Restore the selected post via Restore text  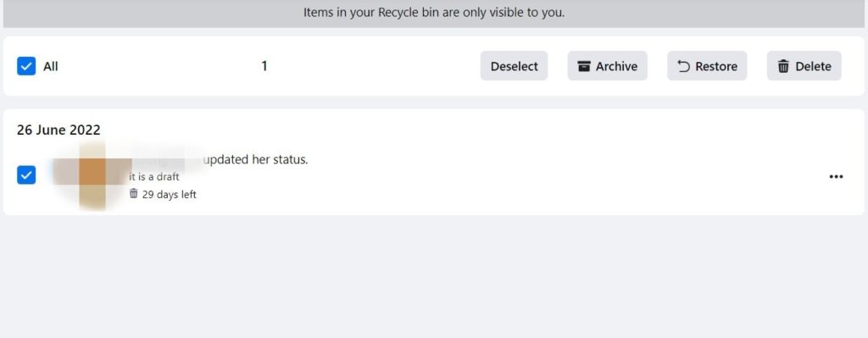[x=716, y=66]
